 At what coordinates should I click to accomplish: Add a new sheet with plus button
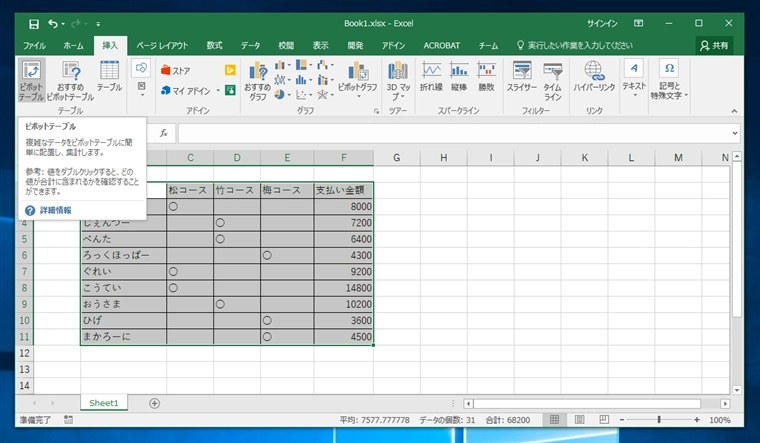click(x=154, y=403)
